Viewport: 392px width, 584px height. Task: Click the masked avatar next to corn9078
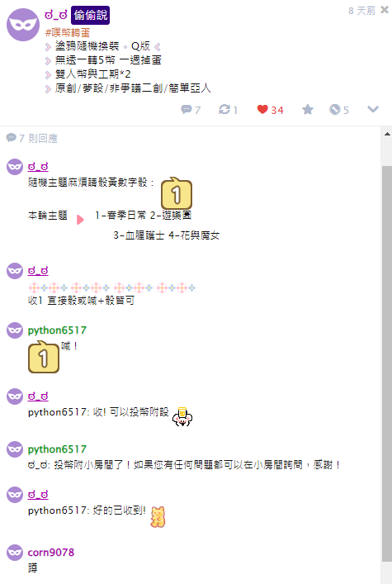tap(15, 553)
